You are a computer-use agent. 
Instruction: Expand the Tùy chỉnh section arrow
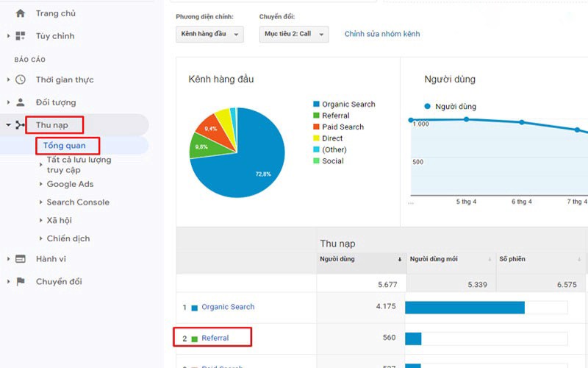click(8, 36)
